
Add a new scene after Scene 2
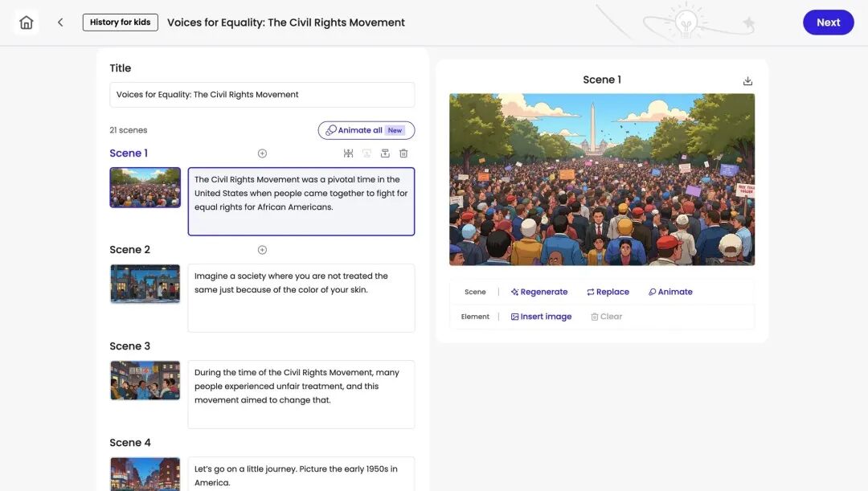click(262, 250)
